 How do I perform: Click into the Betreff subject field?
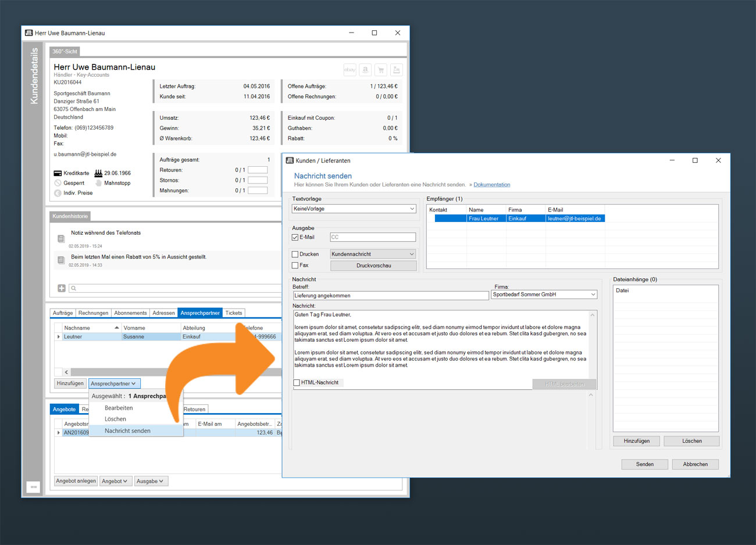(390, 295)
